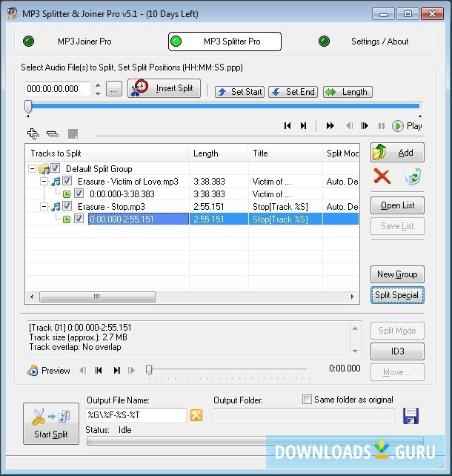Toggle the Default Split Group checkbox

coord(56,168)
